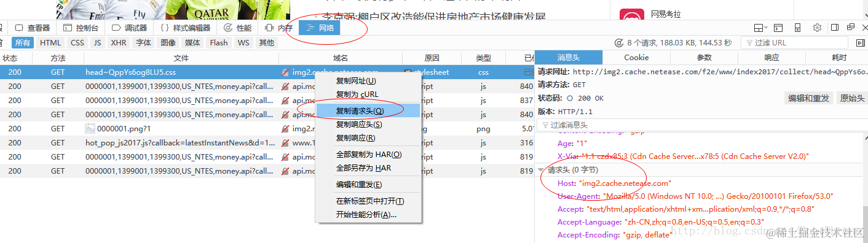Select the hot_pop_js2017.js request row
This screenshot has height=243, width=868.
(x=267, y=143)
